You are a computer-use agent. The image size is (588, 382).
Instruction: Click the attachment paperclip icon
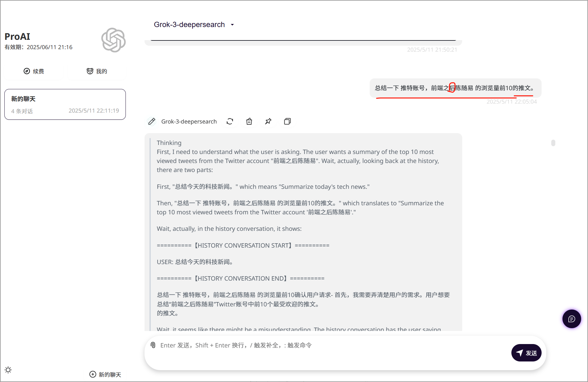coord(153,345)
